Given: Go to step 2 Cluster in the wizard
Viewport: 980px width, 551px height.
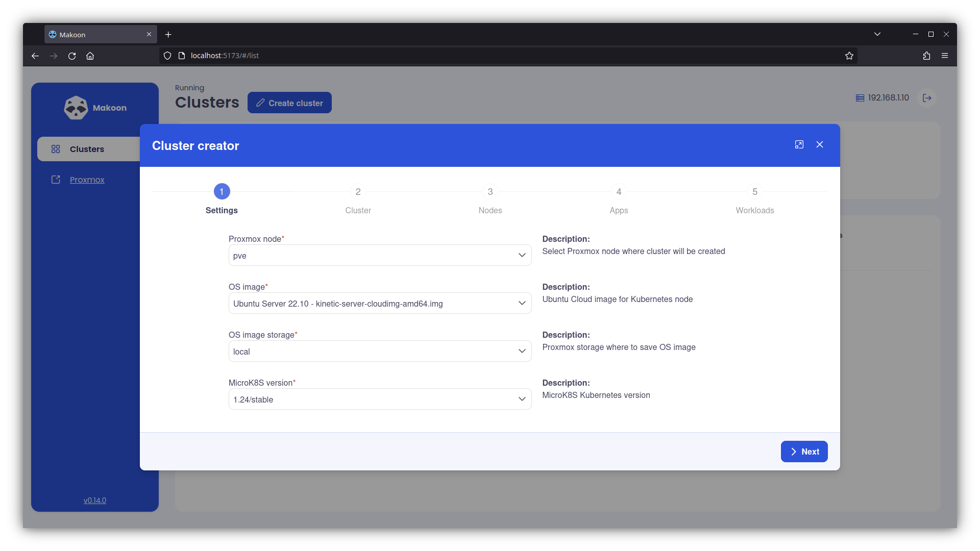Looking at the screenshot, I should coord(358,192).
